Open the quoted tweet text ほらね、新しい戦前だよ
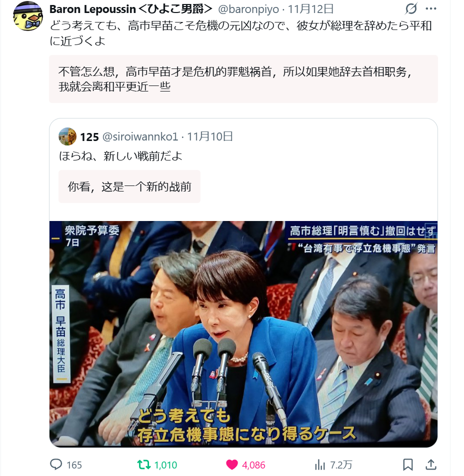The image size is (464, 476). (x=120, y=156)
